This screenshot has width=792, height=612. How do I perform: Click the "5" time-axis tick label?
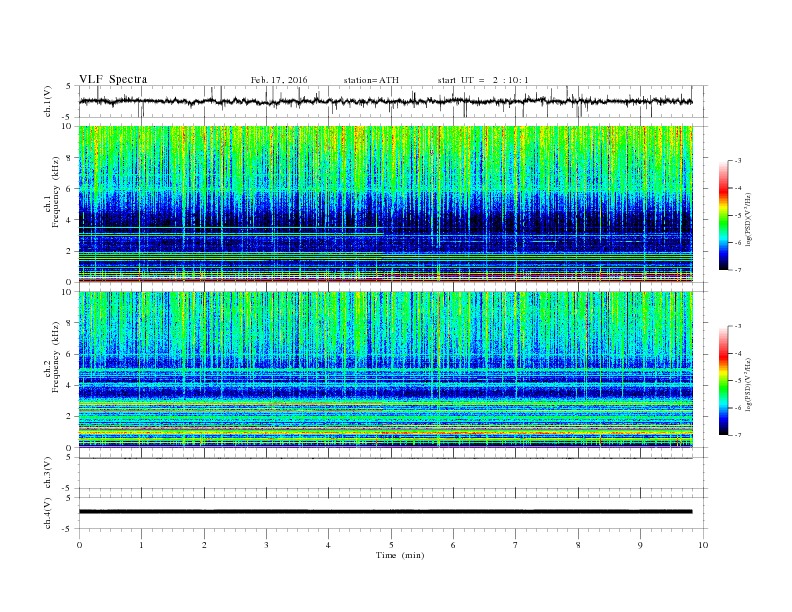click(391, 545)
